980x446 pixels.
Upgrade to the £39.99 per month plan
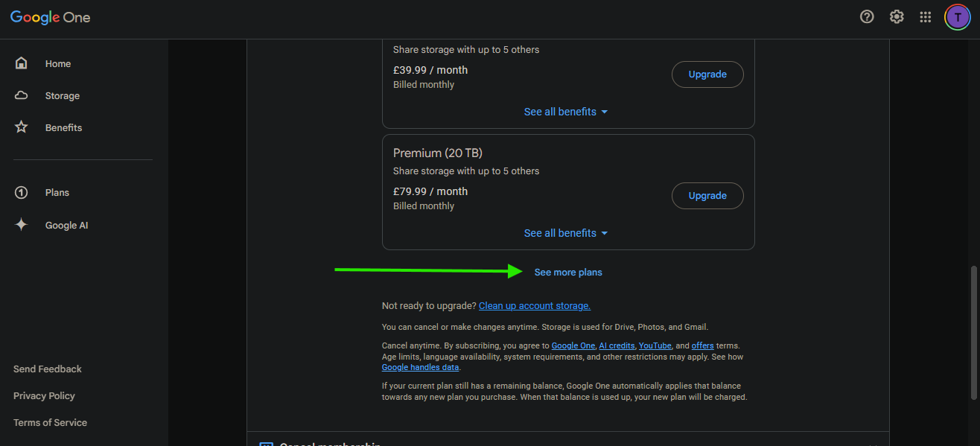pyautogui.click(x=707, y=74)
